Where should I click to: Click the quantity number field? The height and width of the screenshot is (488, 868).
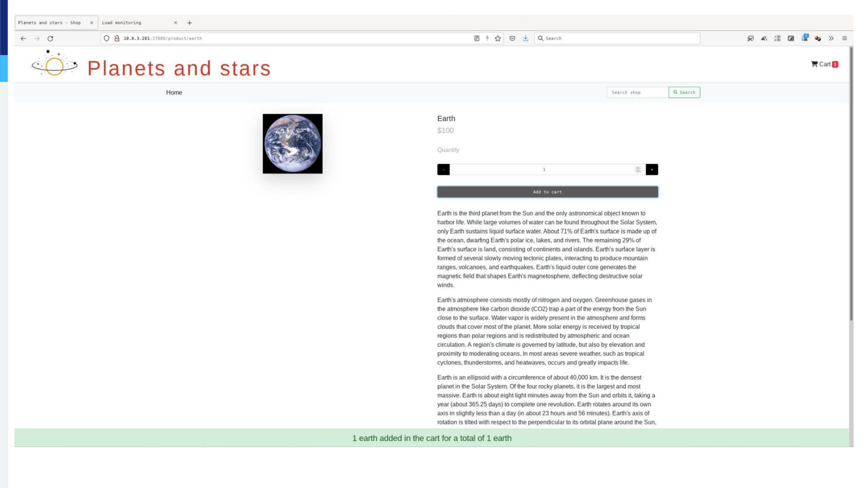[544, 170]
